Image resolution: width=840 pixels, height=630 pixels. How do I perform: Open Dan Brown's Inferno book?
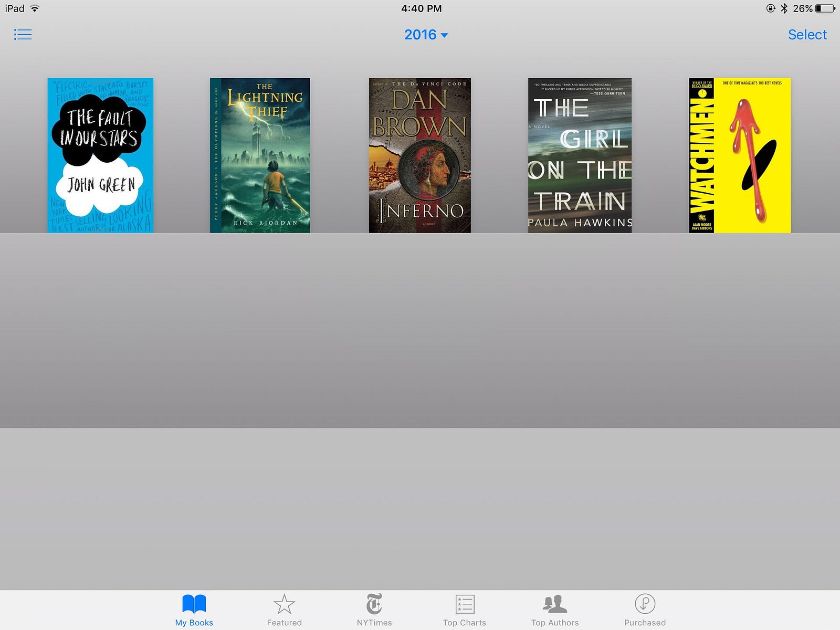pyautogui.click(x=420, y=155)
